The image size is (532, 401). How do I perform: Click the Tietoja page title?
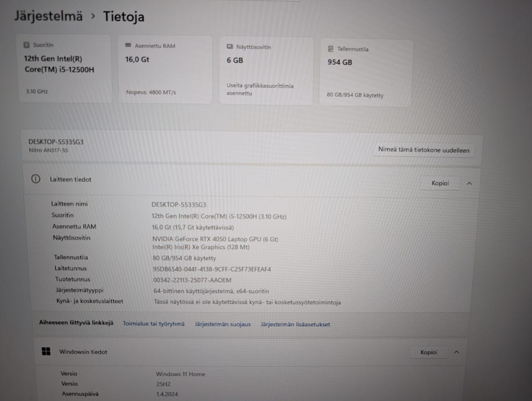click(124, 17)
